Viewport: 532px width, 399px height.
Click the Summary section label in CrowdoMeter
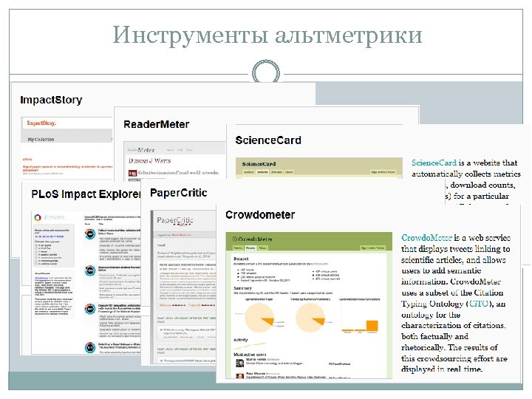click(242, 288)
